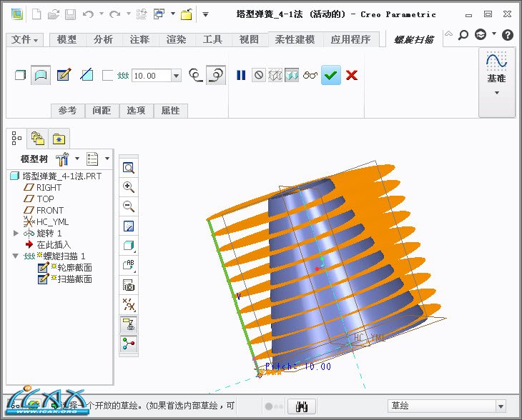Viewport: 522px width, 420px height.
Task: Cancel the feature with red X
Action: pyautogui.click(x=352, y=75)
